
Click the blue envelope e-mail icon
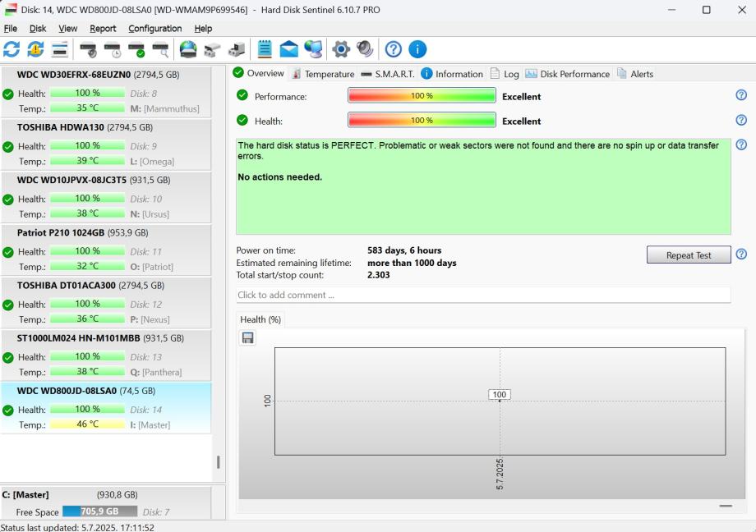tap(288, 49)
